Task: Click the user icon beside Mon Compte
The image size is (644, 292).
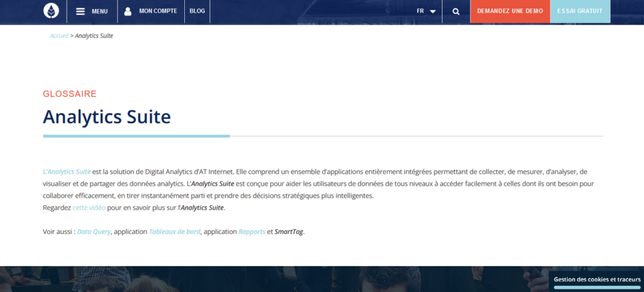Action: (128, 11)
